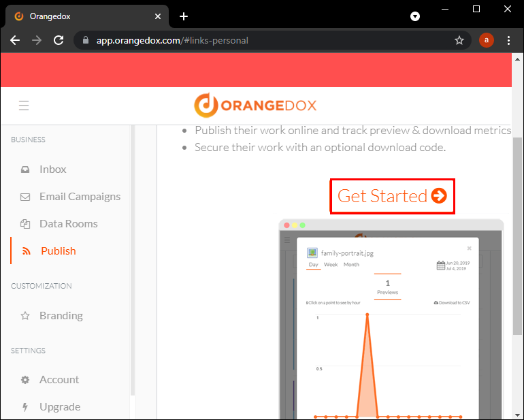The image size is (524, 420).
Task: Click the CUSTOMIZATION section heading
Action: point(42,287)
